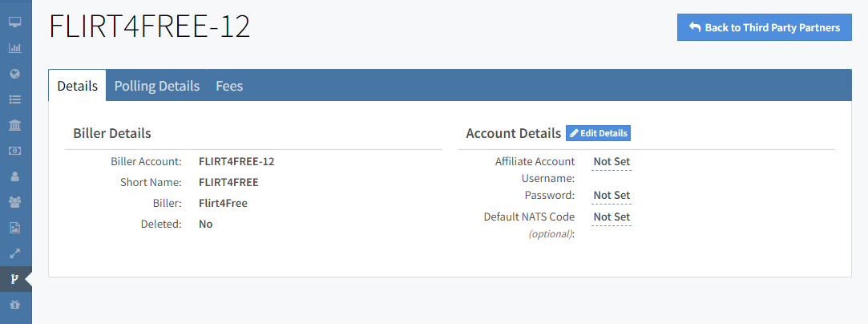Open the gift icon in sidebar
The image size is (868, 324).
point(14,305)
